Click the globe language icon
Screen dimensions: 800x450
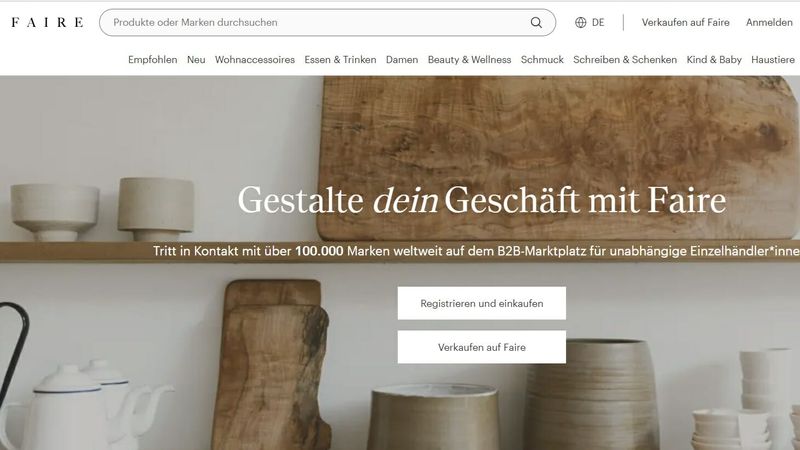pos(581,22)
